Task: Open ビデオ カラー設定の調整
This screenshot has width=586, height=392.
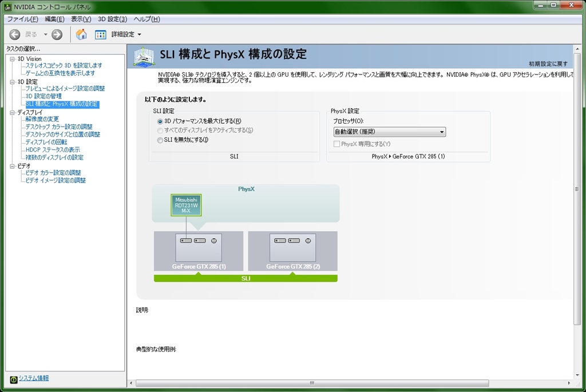Action: tap(53, 173)
